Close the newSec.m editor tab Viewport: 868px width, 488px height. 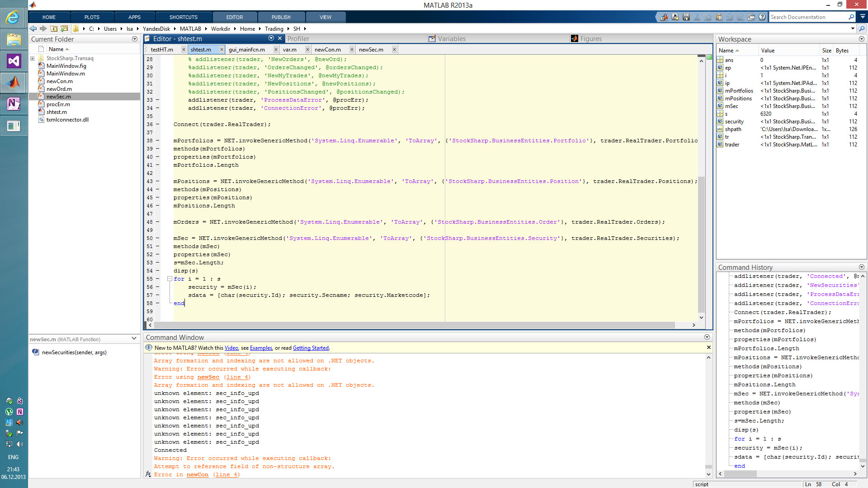coord(394,50)
